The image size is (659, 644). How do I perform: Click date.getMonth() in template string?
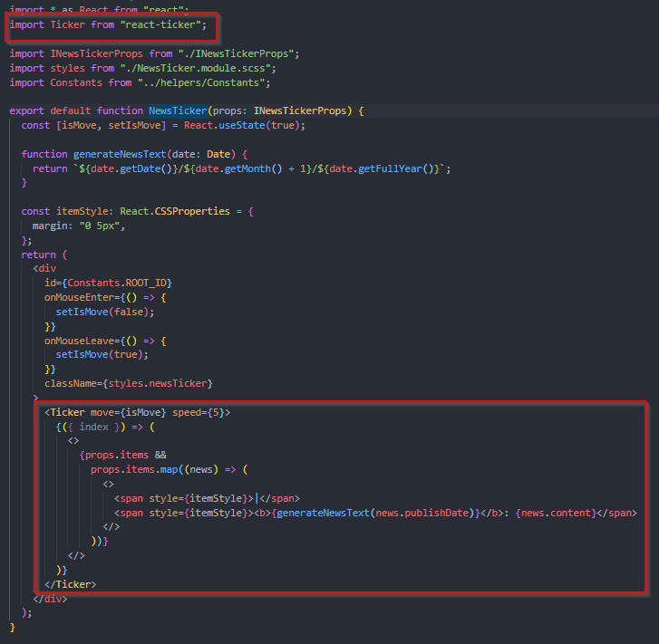pyautogui.click(x=238, y=168)
